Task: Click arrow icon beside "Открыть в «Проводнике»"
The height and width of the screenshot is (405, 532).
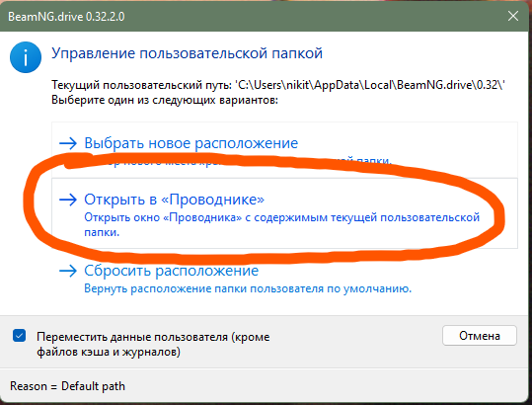Action: (x=68, y=200)
